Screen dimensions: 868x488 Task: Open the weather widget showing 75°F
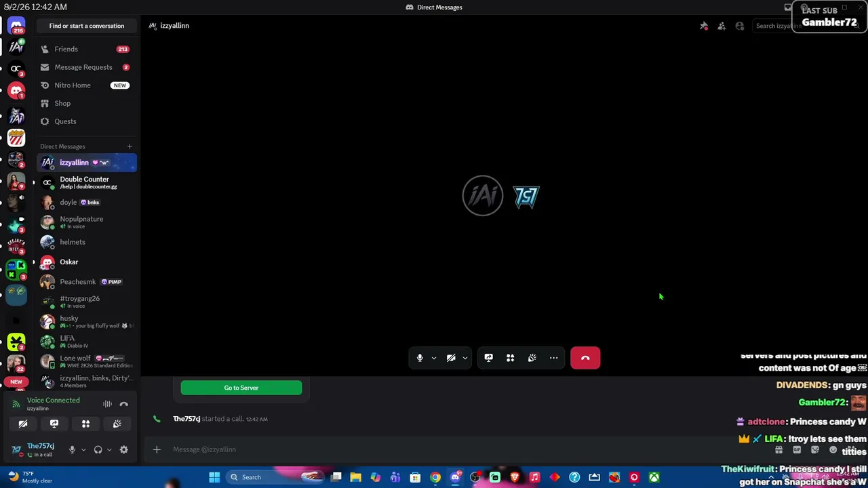coord(30,477)
